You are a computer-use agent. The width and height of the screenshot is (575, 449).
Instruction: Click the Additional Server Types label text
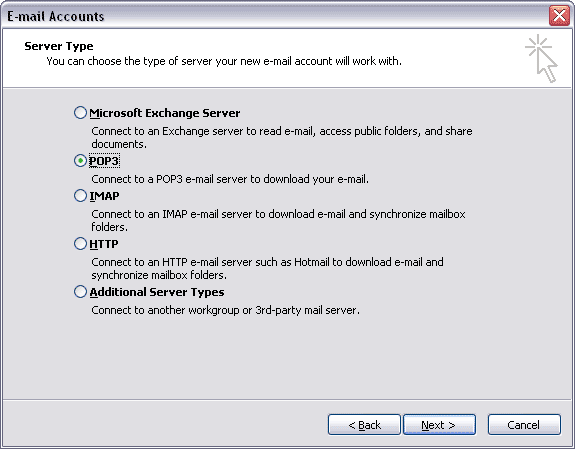157,292
